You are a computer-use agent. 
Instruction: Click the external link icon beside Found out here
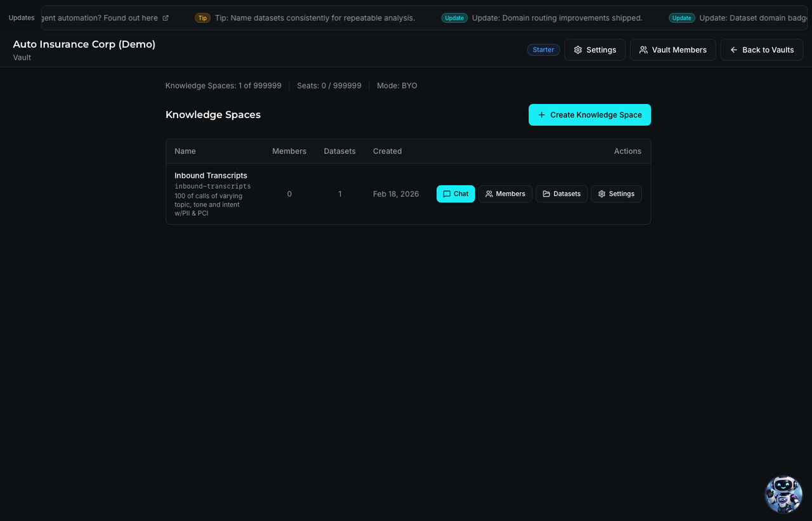[x=166, y=18]
